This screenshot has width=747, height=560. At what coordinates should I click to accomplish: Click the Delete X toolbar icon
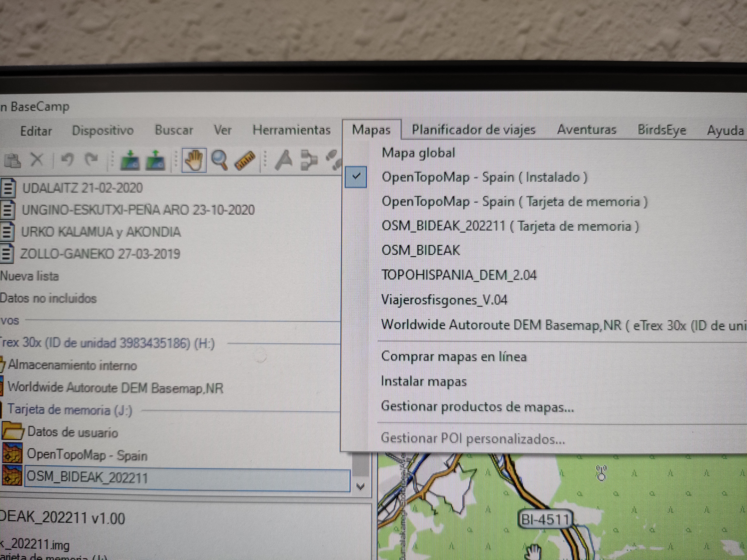37,159
